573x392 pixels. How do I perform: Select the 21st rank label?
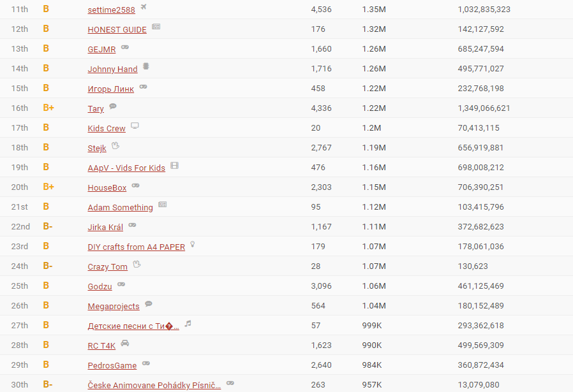[x=20, y=207]
